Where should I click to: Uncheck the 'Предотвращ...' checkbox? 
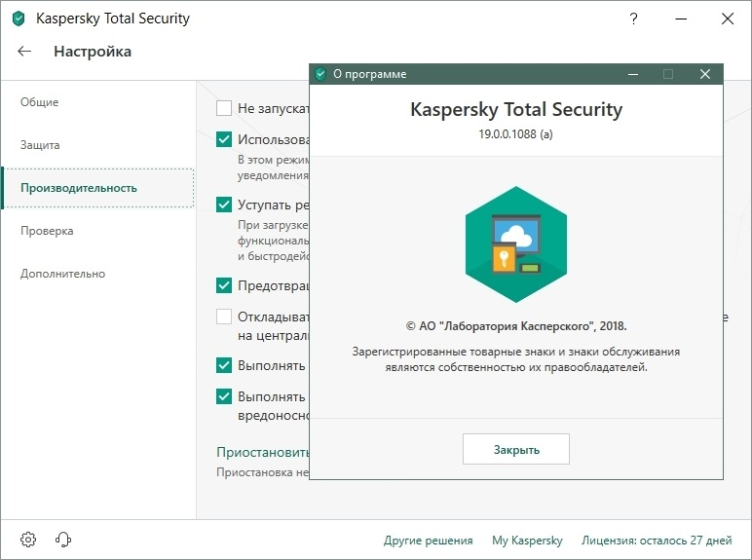pyautogui.click(x=224, y=285)
